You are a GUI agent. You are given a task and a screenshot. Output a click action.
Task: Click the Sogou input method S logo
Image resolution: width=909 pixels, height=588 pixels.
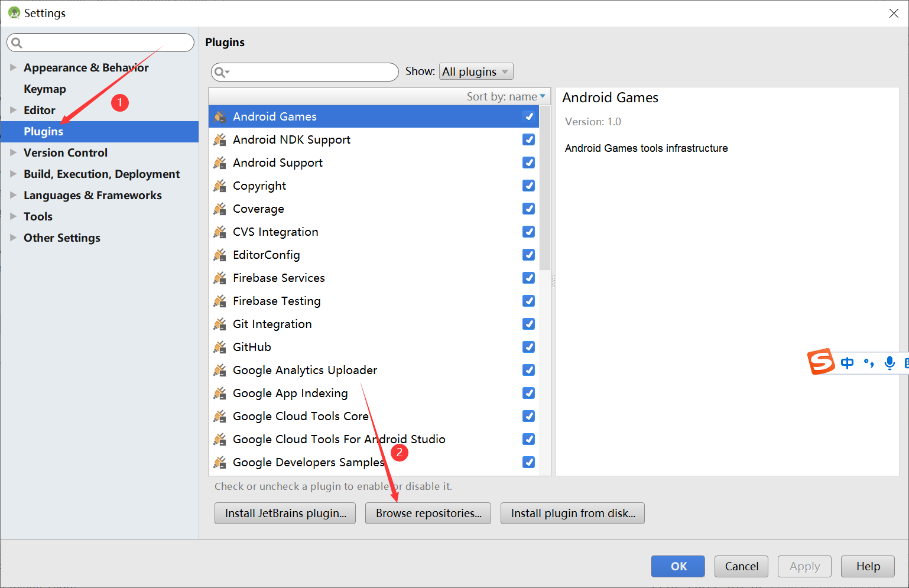coord(821,361)
